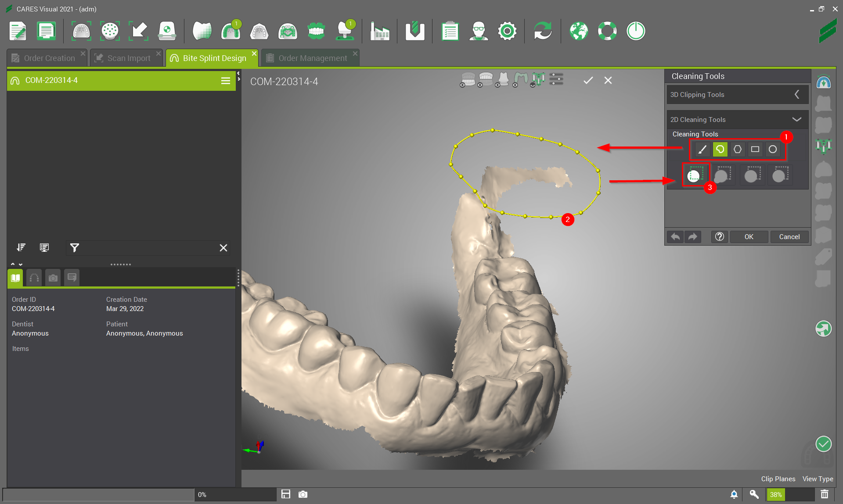
Task: Select the polygon cleaning selection tool
Action: [738, 149]
